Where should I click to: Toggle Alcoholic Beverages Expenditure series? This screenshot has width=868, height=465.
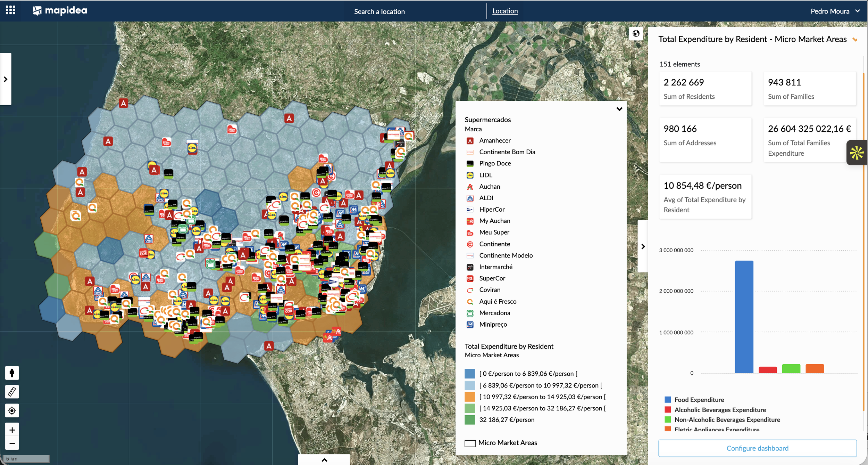click(x=720, y=410)
